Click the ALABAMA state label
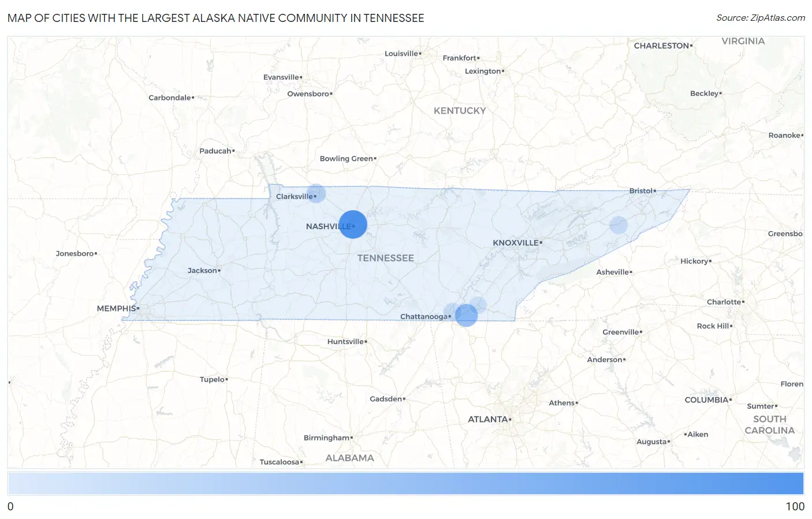812x519 pixels. pos(349,458)
